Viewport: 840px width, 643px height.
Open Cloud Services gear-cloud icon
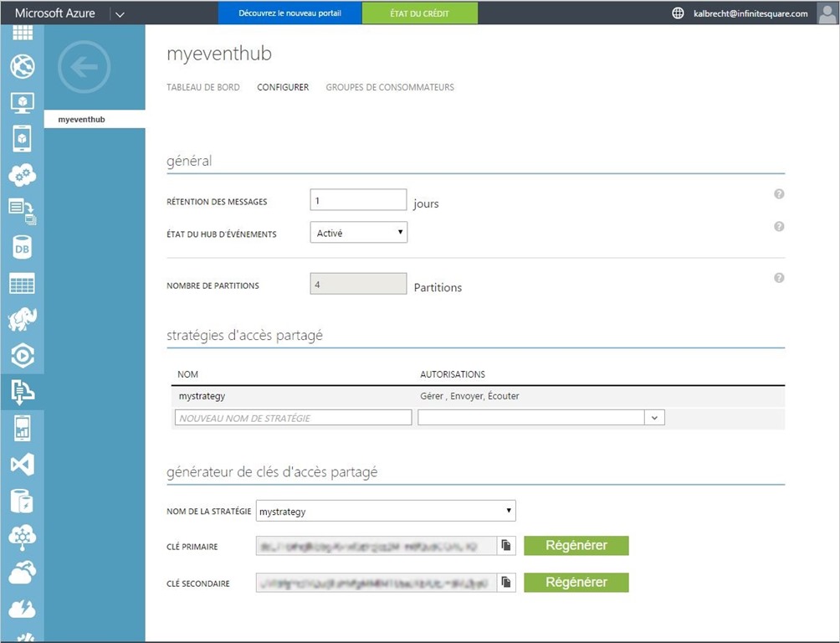tap(22, 175)
